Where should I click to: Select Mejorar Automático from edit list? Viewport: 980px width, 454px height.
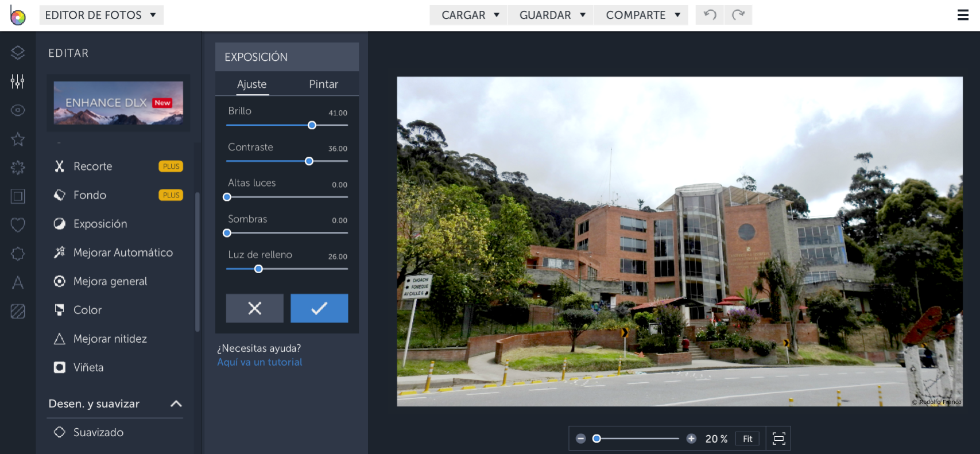tap(123, 253)
